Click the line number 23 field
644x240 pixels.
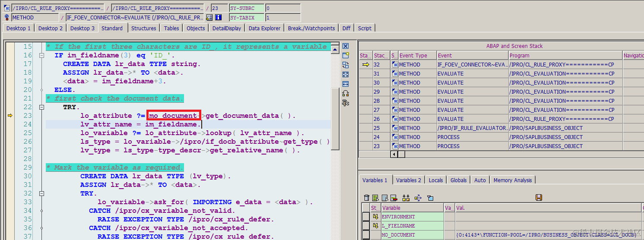point(219,8)
